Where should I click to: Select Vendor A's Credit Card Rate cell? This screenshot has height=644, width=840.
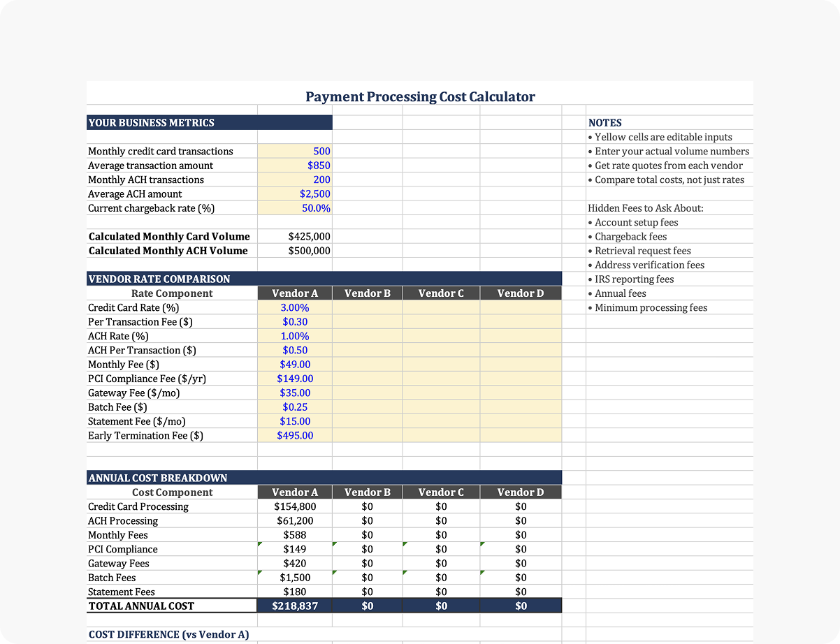pyautogui.click(x=294, y=307)
